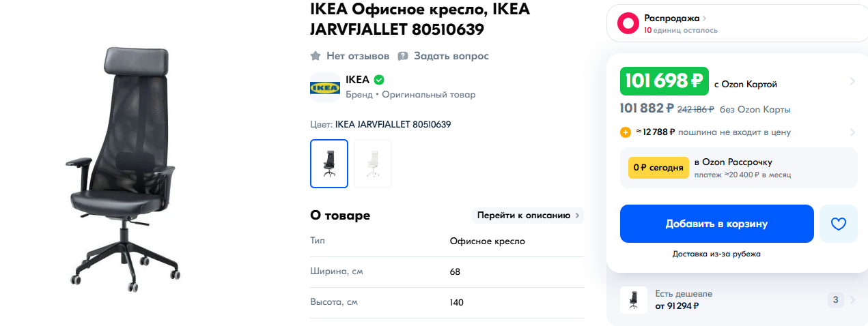Click the green verified brand checkmark
Viewport: 868px width, 326px height.
click(380, 80)
